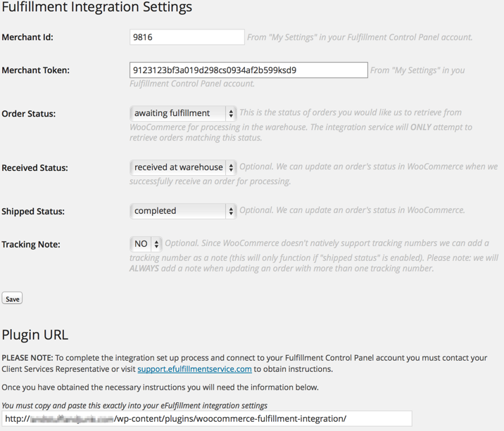Click the 'Fulfillment Integration Settings' heading
Viewport: 504px width, 431px height.
point(97,8)
